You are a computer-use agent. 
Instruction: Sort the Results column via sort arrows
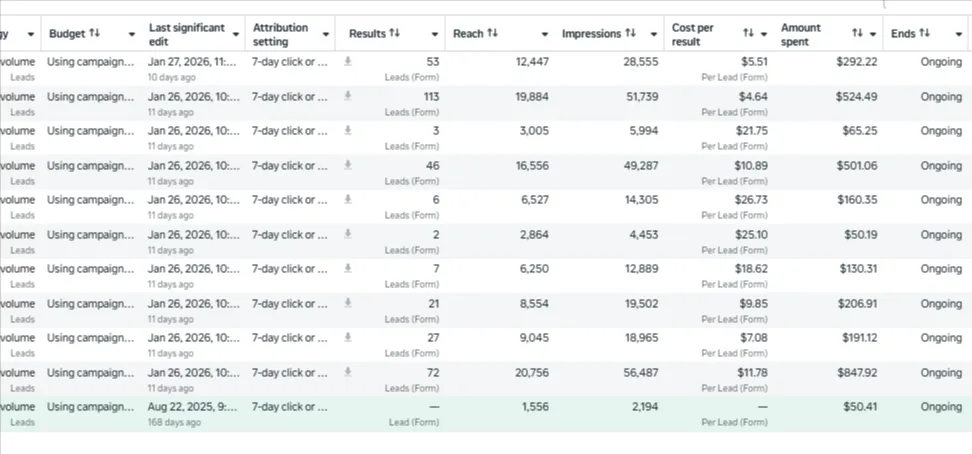click(395, 34)
